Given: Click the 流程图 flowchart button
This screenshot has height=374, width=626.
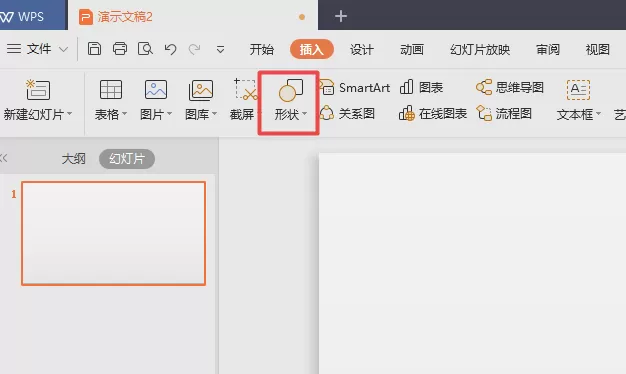Looking at the screenshot, I should 504,114.
